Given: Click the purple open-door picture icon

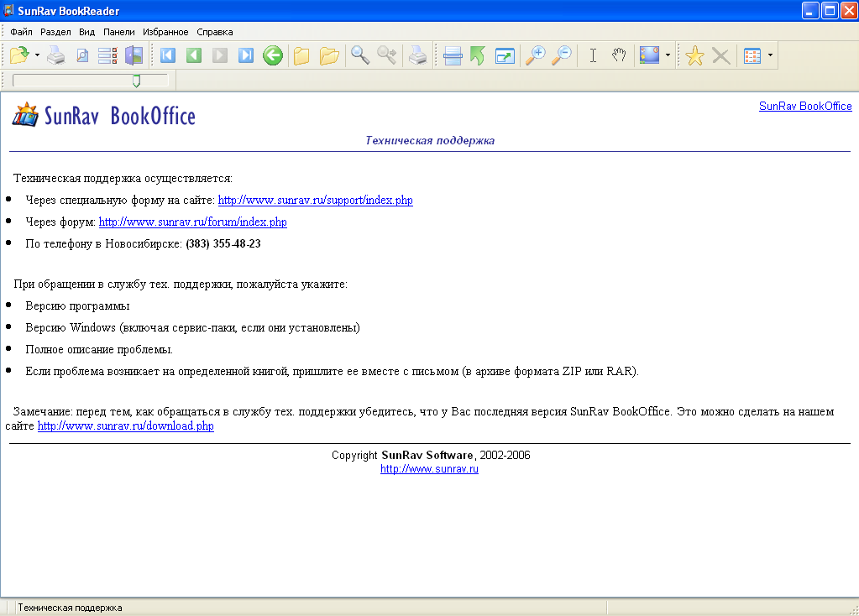Looking at the screenshot, I should (x=134, y=55).
